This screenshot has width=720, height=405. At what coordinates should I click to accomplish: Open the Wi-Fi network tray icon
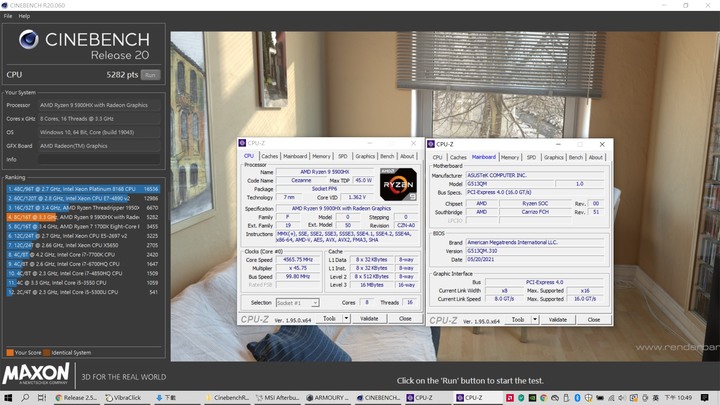click(611, 398)
